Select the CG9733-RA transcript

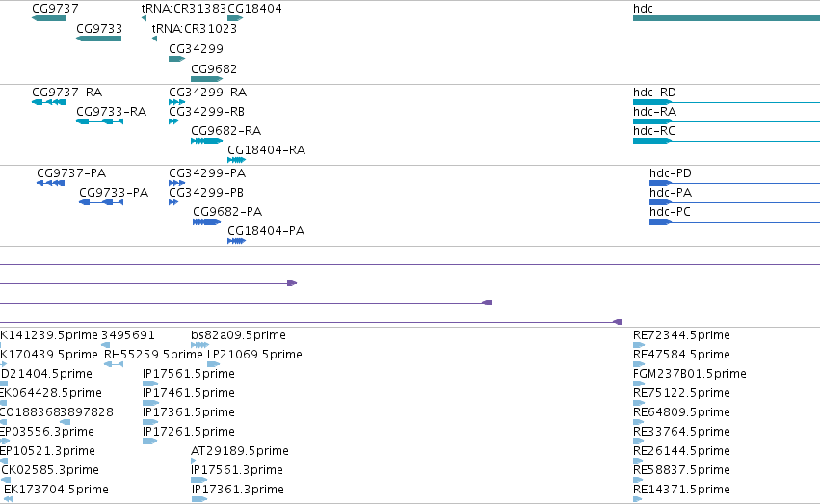(x=100, y=121)
